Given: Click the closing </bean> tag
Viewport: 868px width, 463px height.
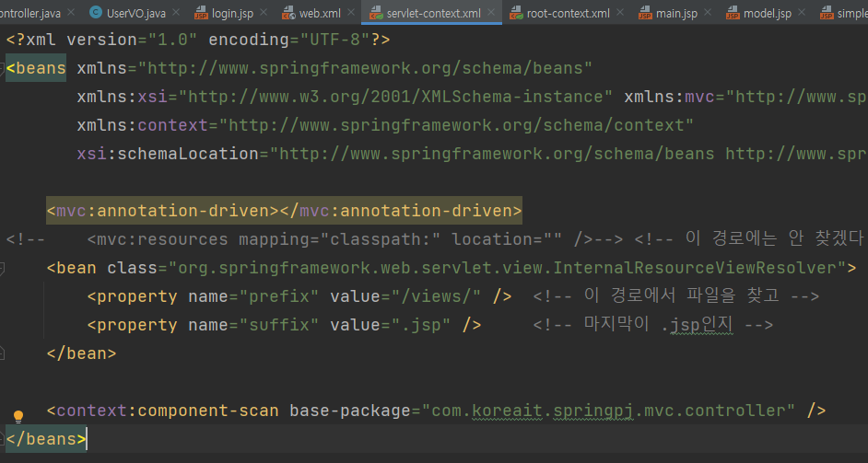Looking at the screenshot, I should click(x=81, y=353).
